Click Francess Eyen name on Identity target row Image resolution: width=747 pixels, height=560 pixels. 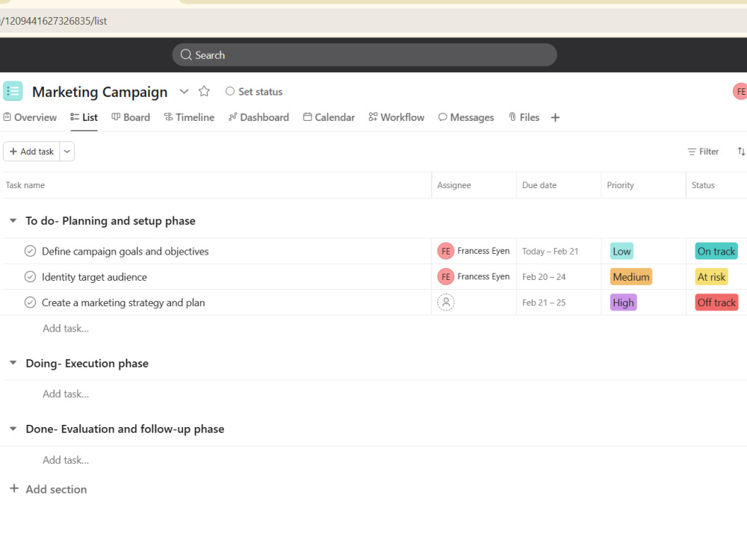483,277
